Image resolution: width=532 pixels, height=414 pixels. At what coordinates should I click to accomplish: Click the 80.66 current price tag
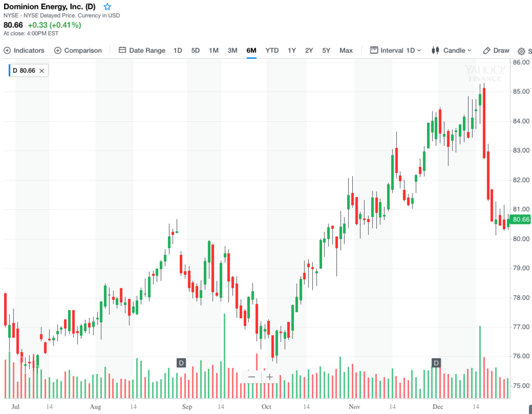pyautogui.click(x=521, y=219)
